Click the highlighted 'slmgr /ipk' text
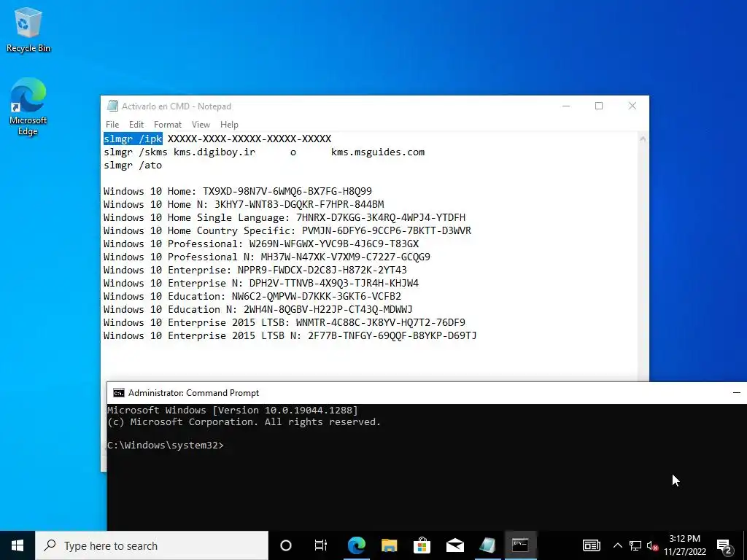Viewport: 747px width, 560px height. coord(133,139)
